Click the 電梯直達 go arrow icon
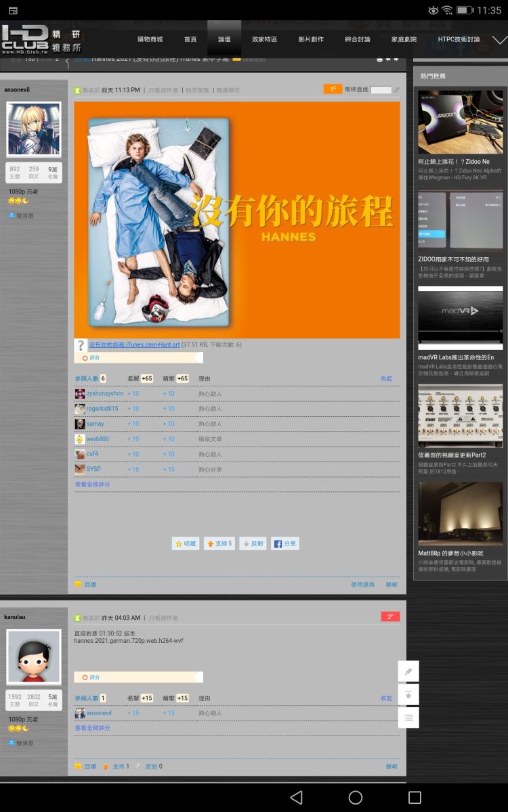This screenshot has width=508, height=812. click(x=396, y=89)
